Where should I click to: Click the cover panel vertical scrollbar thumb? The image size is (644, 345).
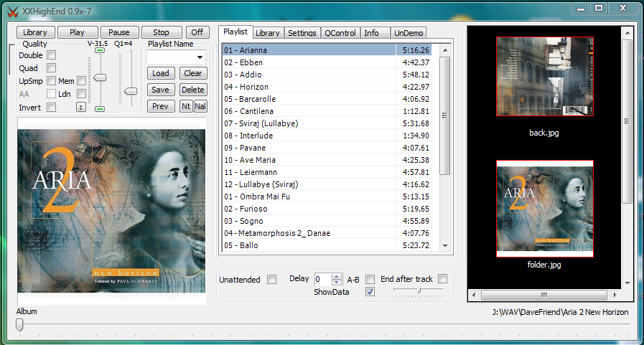[627, 121]
